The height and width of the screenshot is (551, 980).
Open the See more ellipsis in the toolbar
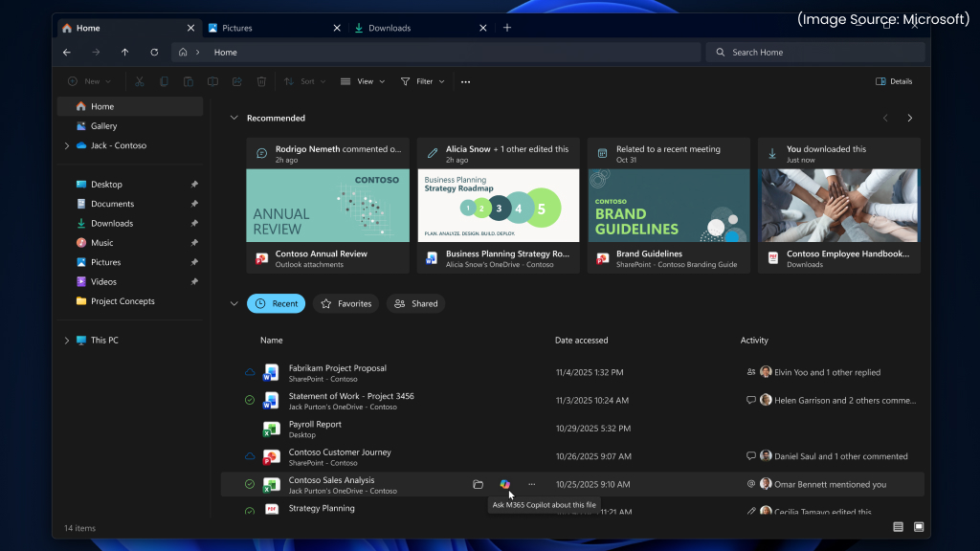tap(465, 81)
